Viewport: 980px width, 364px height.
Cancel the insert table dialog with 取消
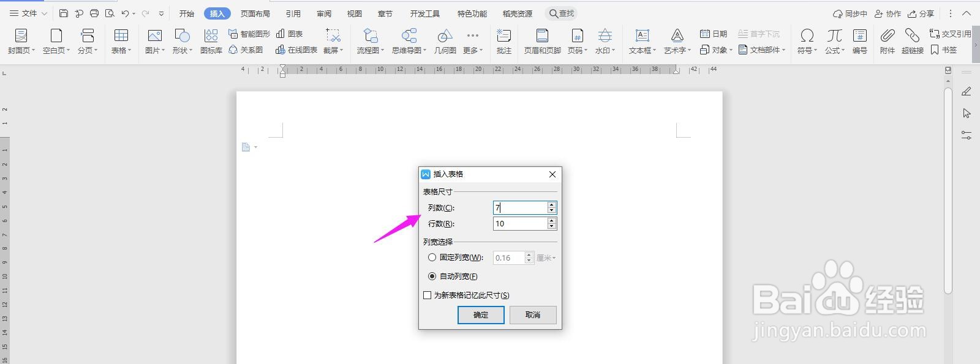(x=533, y=315)
